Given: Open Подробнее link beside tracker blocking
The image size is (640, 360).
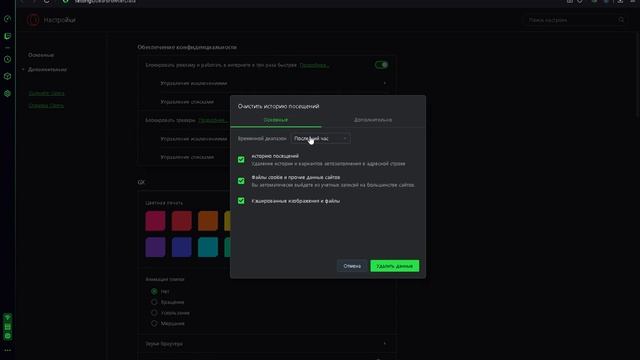Looking at the screenshot, I should coord(213,120).
